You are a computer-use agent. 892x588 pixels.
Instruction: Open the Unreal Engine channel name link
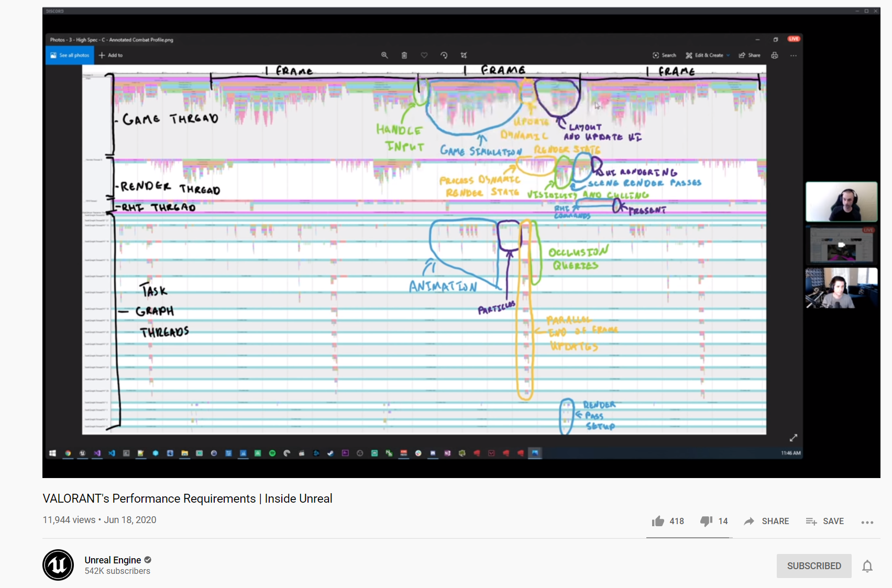pos(113,560)
